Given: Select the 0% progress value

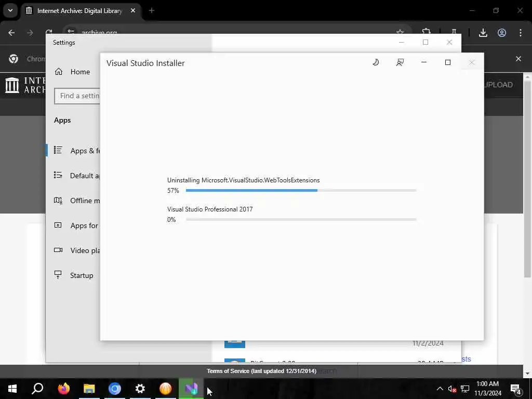Looking at the screenshot, I should [171, 220].
